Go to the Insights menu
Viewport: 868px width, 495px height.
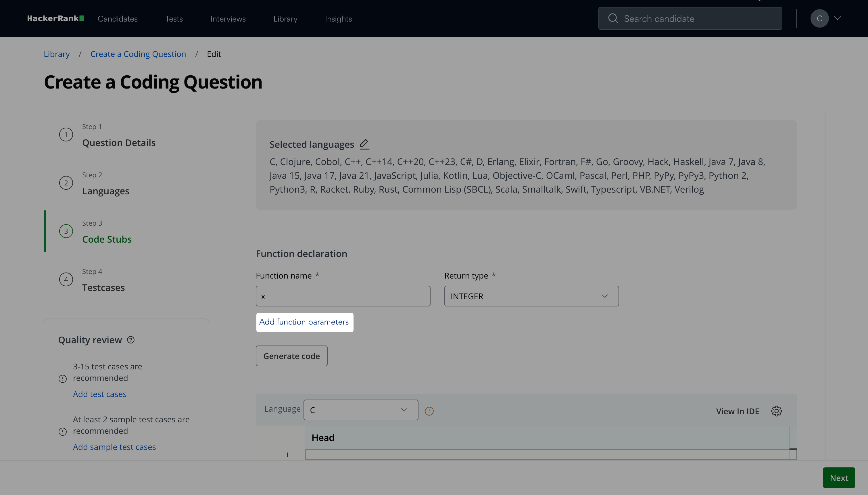click(338, 19)
